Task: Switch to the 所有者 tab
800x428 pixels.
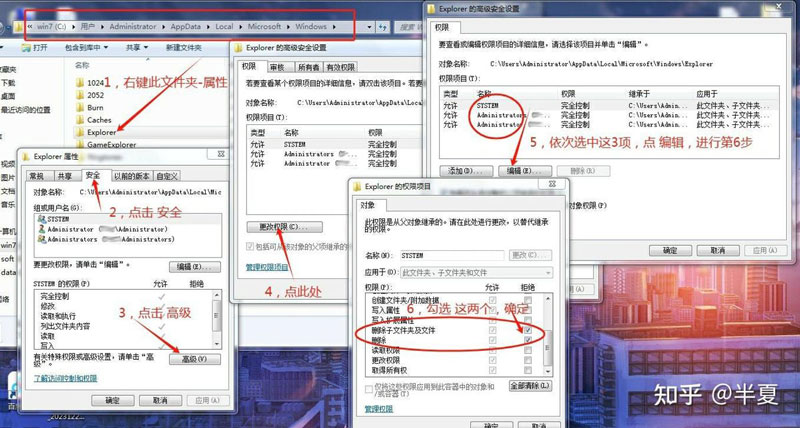Action: [x=309, y=67]
